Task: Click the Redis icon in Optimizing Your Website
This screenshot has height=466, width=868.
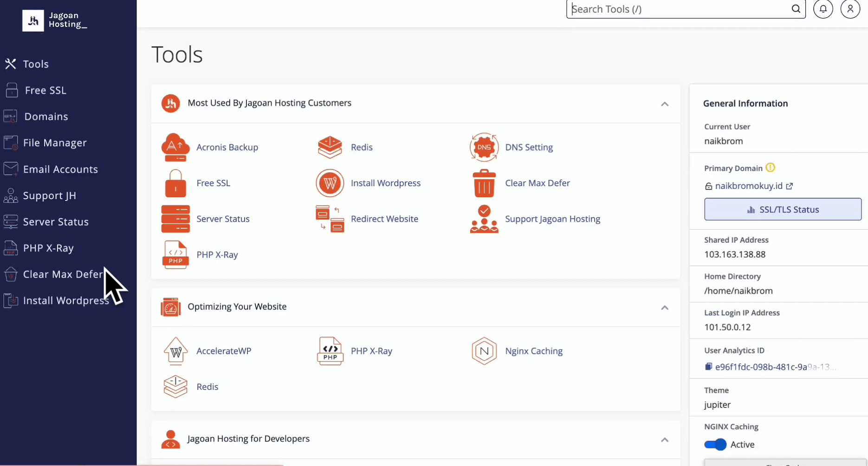Action: tap(175, 387)
